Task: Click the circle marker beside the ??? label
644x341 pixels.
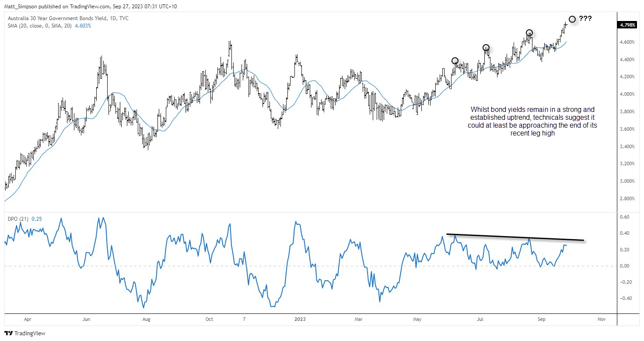Action: (x=572, y=19)
